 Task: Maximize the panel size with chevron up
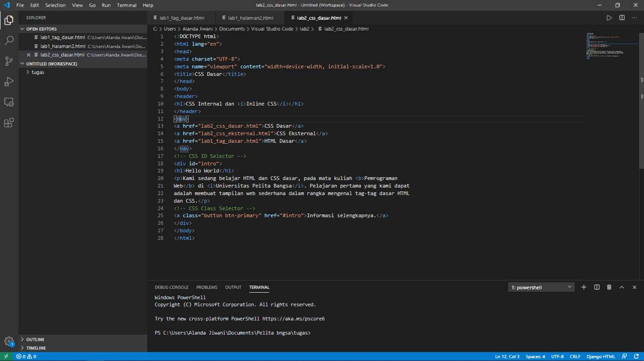click(x=622, y=287)
